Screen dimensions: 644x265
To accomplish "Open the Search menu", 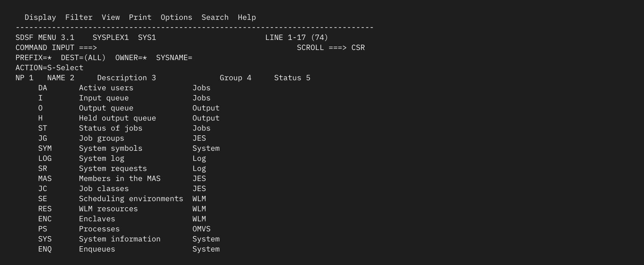I will [x=215, y=17].
